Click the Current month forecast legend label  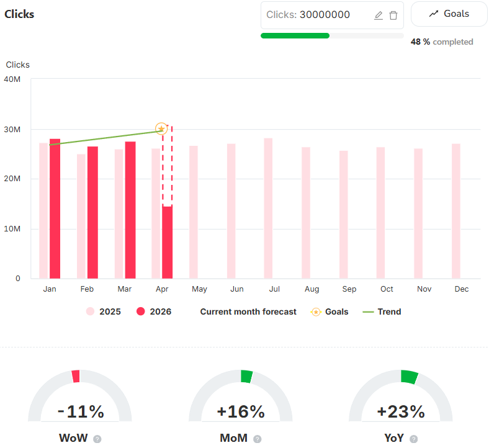tap(248, 311)
